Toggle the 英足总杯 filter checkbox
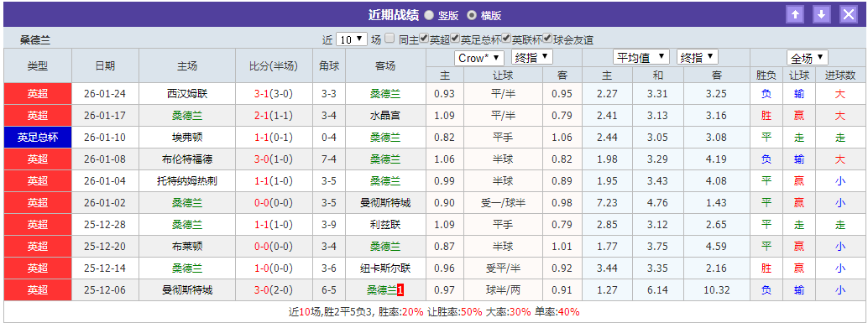The image size is (868, 323). (x=455, y=39)
